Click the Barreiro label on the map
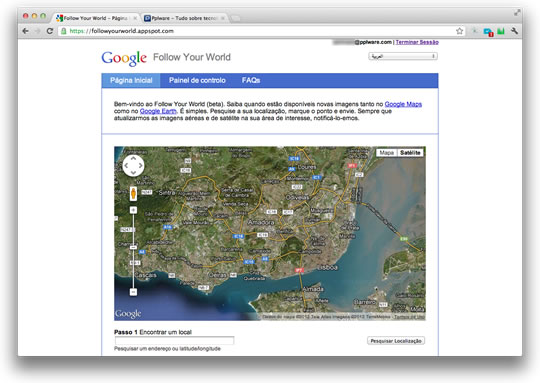 coord(365,302)
